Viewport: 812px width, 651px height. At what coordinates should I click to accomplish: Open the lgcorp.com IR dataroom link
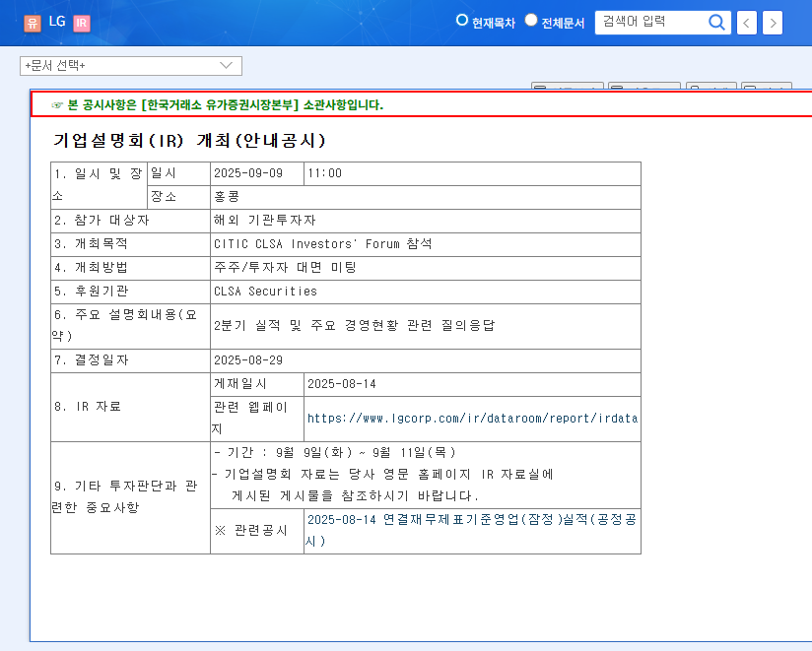pos(472,419)
